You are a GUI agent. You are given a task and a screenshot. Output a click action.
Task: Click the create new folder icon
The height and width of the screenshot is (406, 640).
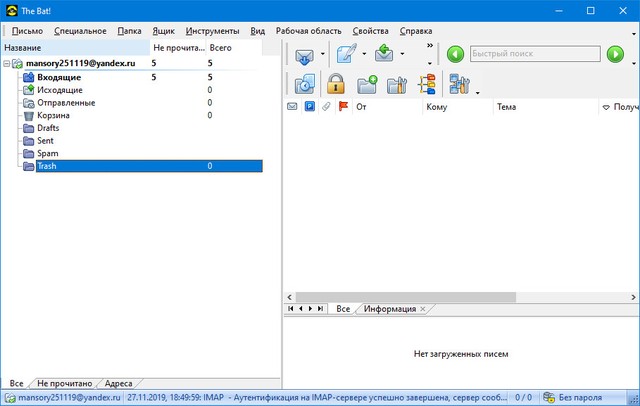click(367, 85)
